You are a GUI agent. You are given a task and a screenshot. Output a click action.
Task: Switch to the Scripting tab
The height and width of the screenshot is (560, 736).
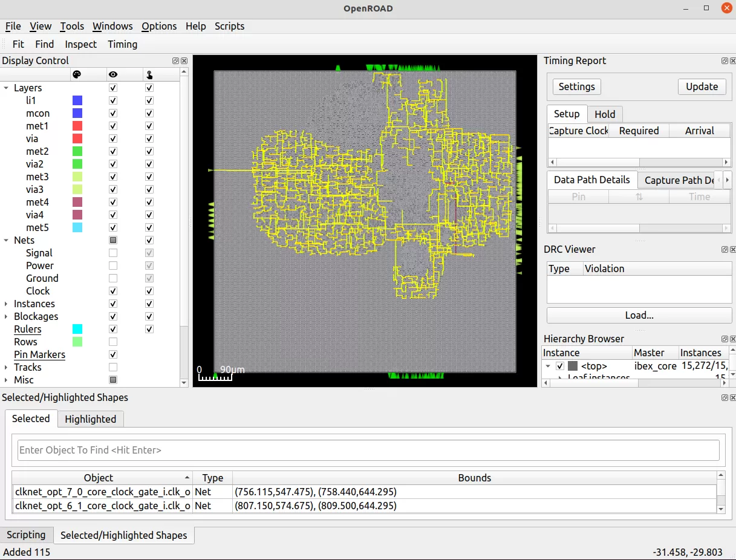coord(26,535)
